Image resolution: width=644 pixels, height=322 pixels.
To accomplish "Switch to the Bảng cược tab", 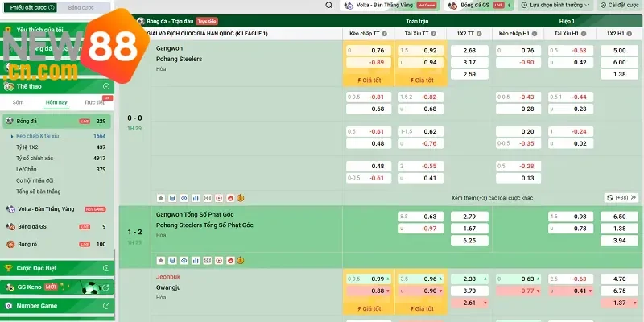I will pos(80,7).
